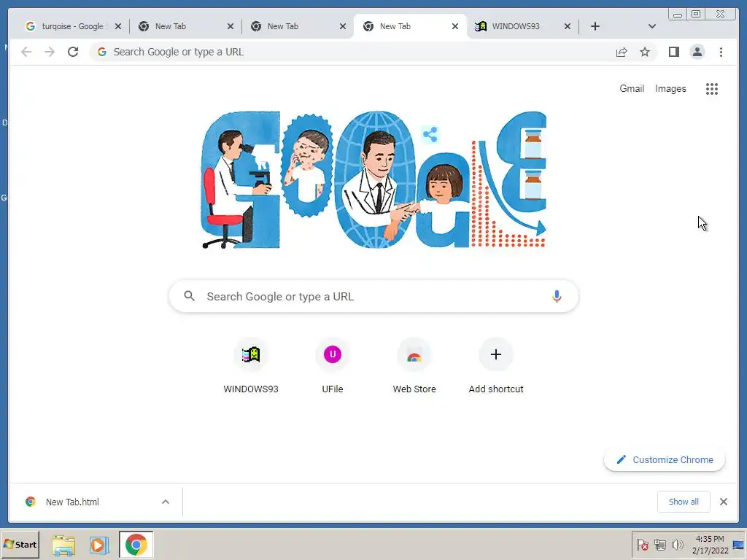Open the volume tray icon
The height and width of the screenshot is (560, 747).
click(x=677, y=544)
